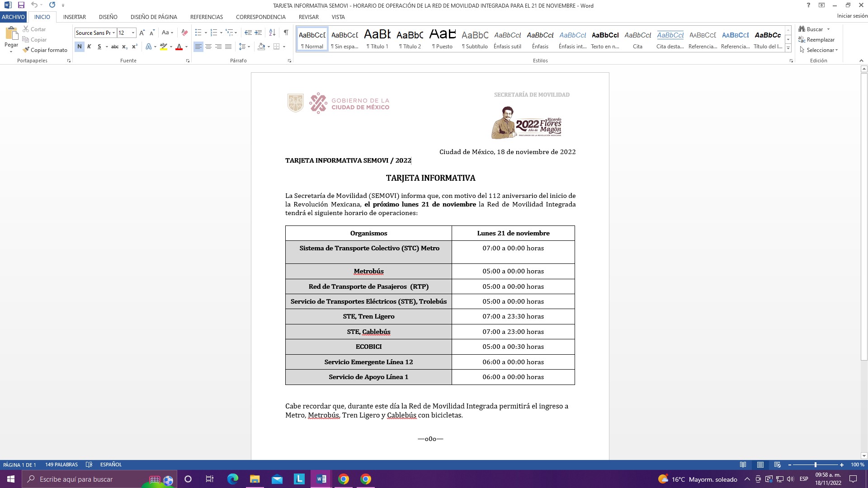The height and width of the screenshot is (488, 868).
Task: Switch to the DISEÑO tab
Action: coord(108,17)
